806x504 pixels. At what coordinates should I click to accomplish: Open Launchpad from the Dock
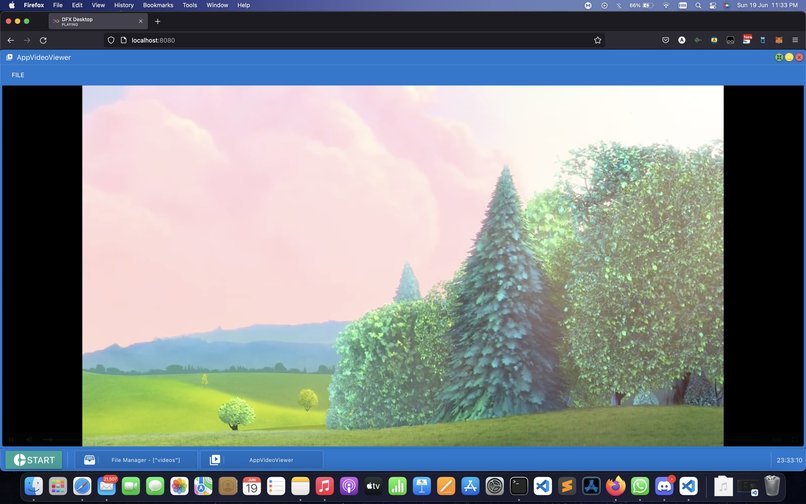click(58, 485)
